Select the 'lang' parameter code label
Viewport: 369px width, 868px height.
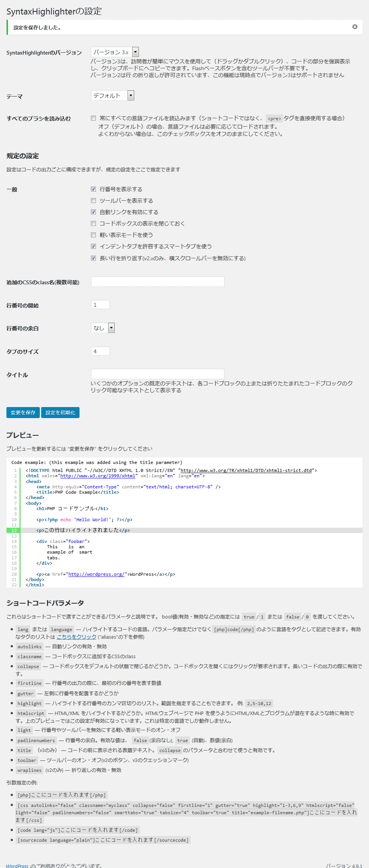(23, 630)
